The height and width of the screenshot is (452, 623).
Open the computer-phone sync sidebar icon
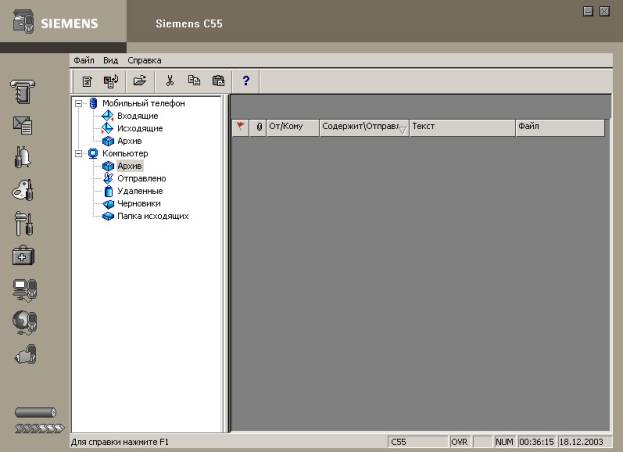click(25, 289)
